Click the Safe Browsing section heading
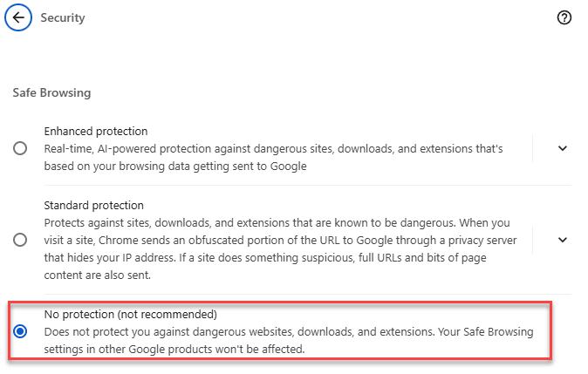Viewport: 588px width, 374px height. point(51,92)
